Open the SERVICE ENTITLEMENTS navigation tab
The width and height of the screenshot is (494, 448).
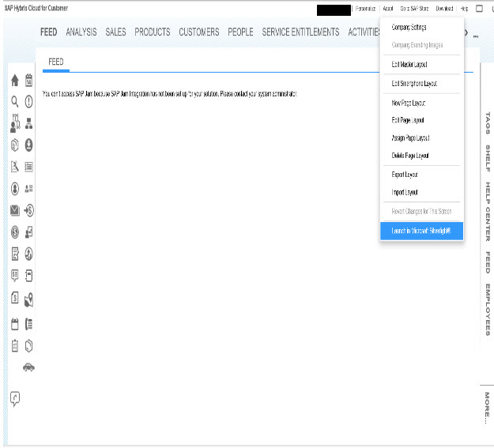pyautogui.click(x=300, y=32)
